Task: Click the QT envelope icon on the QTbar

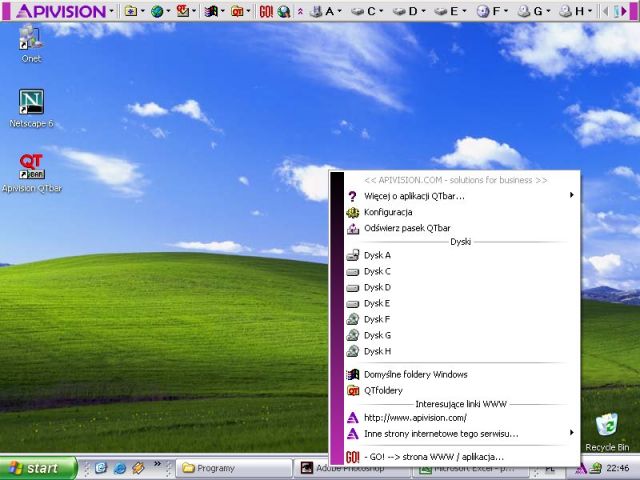Action: (182, 11)
